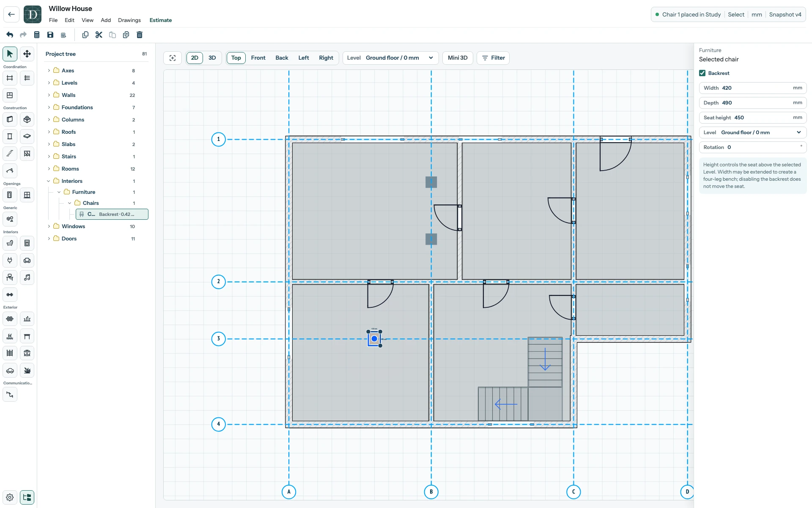Collapse the Furniture subfolder

[x=59, y=192]
